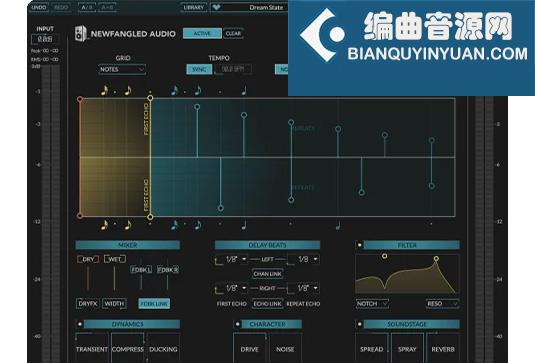Select the second yellow eighth-note icon above the grid
The height and width of the screenshot is (363, 535).
tap(128, 90)
